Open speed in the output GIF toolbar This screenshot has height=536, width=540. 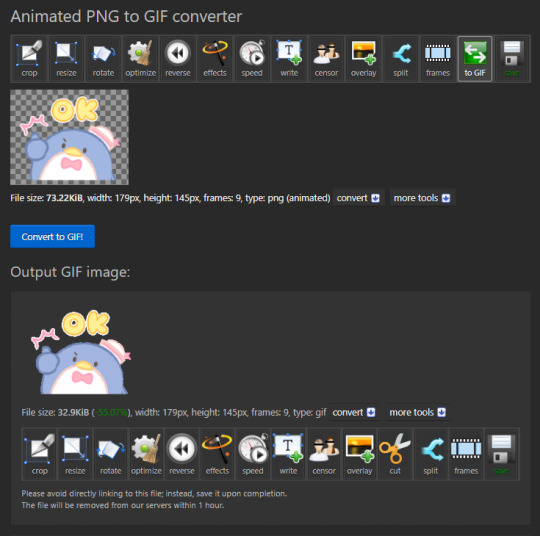pyautogui.click(x=253, y=454)
